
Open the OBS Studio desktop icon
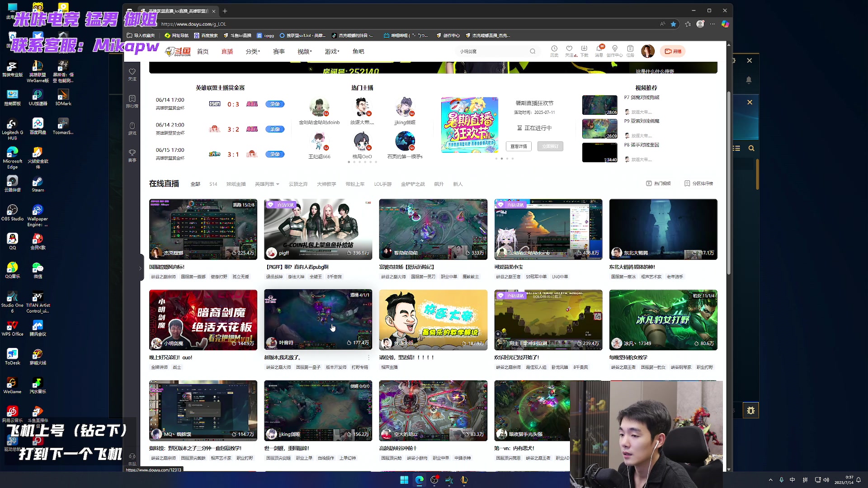pos(12,212)
